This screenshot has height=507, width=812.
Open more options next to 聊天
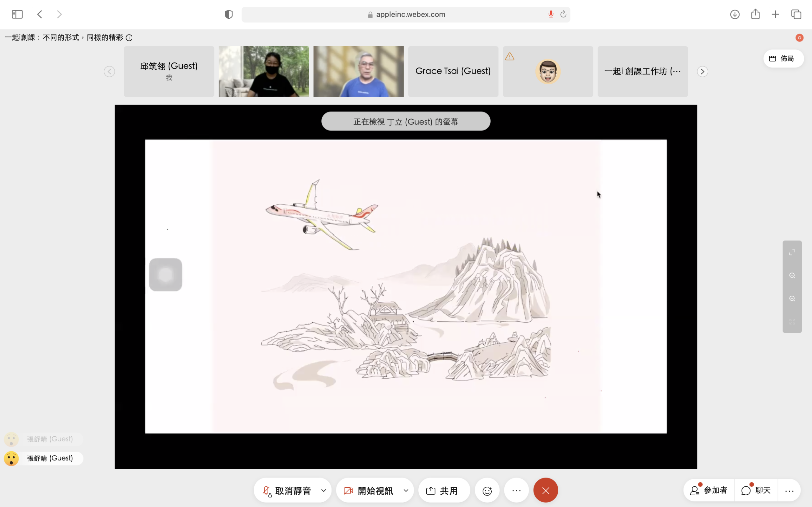tap(789, 491)
